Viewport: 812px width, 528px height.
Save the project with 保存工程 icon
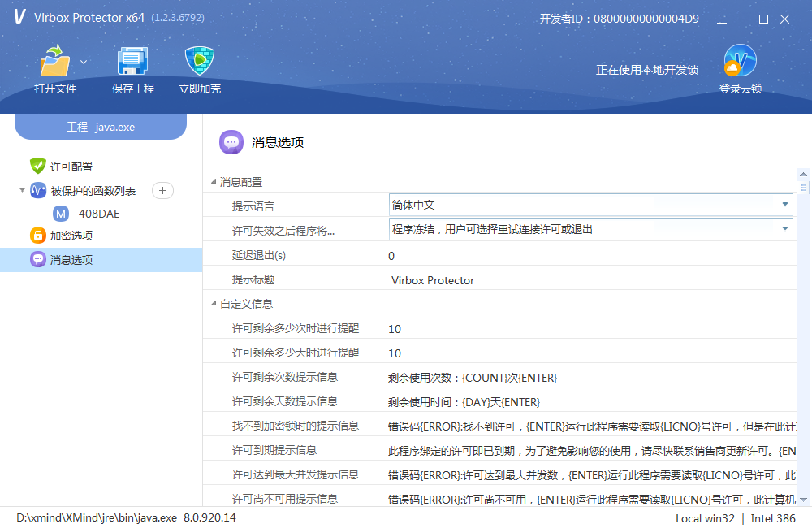coord(132,61)
